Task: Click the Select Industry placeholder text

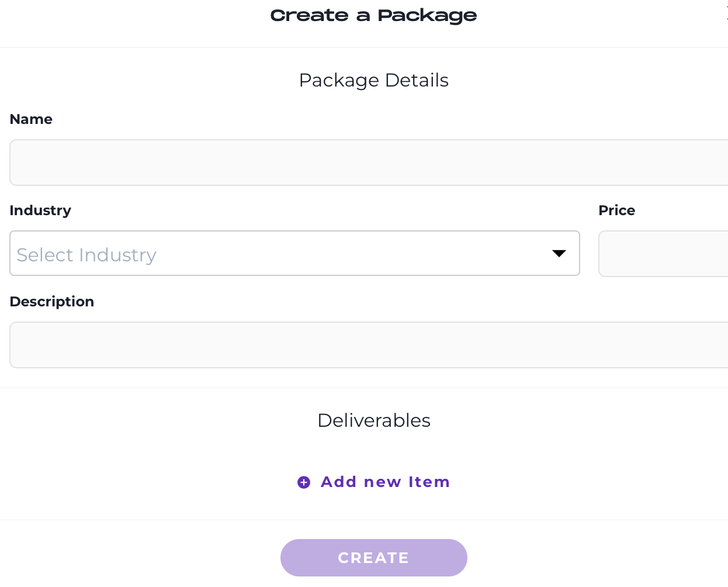Action: point(86,255)
